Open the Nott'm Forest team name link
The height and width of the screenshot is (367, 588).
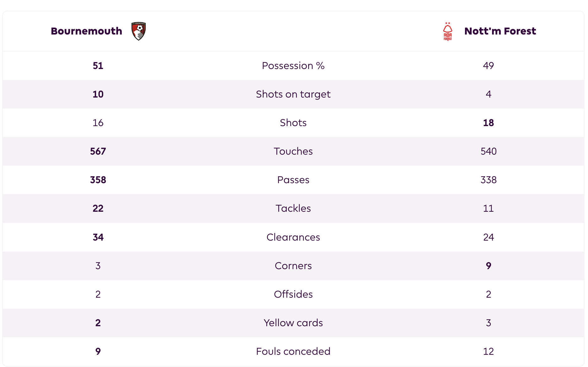coord(500,31)
